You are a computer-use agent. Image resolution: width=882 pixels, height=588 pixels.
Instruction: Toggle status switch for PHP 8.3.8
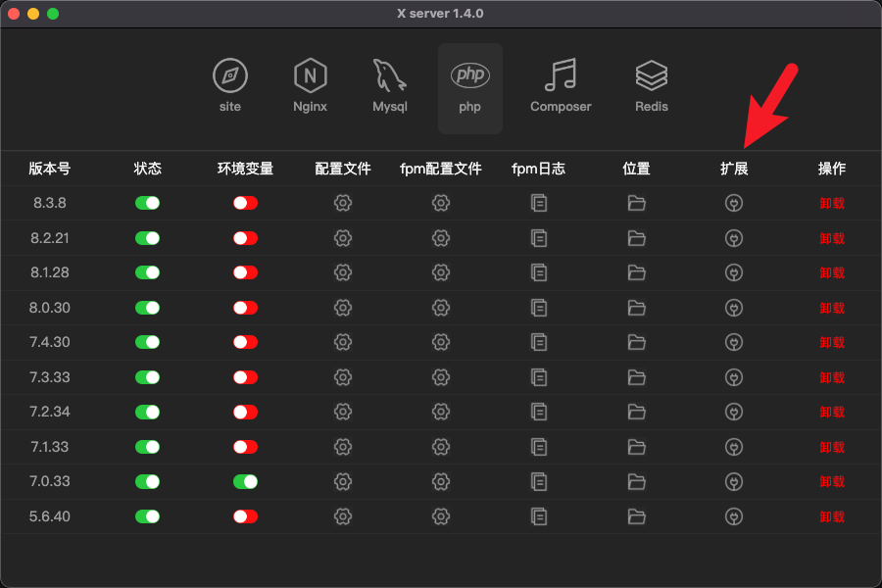click(x=147, y=203)
